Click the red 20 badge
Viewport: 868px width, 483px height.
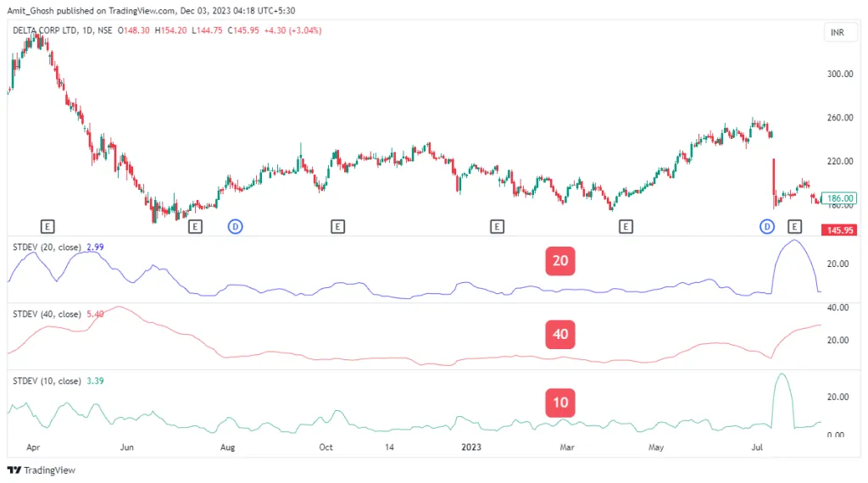(559, 261)
